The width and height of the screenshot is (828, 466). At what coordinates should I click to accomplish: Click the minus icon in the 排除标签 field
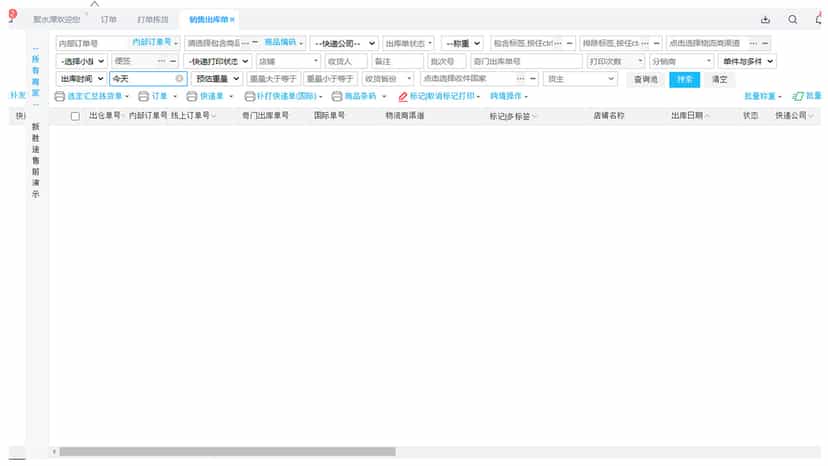coord(657,43)
